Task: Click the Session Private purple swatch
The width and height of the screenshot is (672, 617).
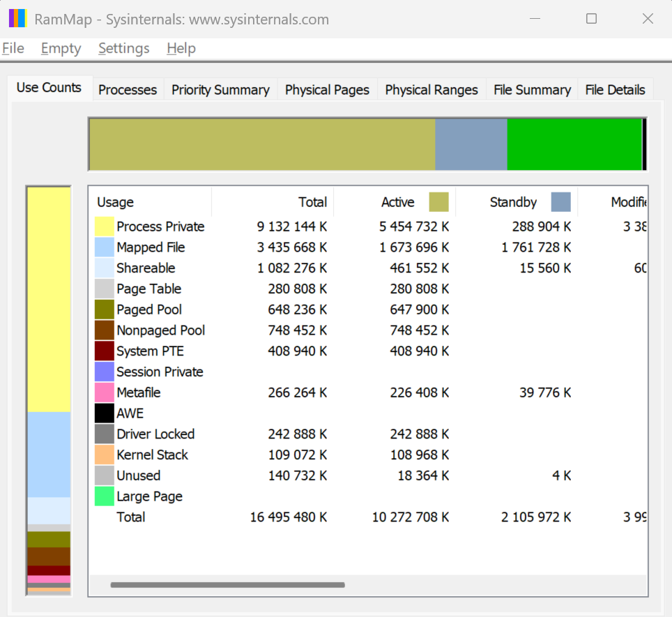Action: pyautogui.click(x=104, y=372)
